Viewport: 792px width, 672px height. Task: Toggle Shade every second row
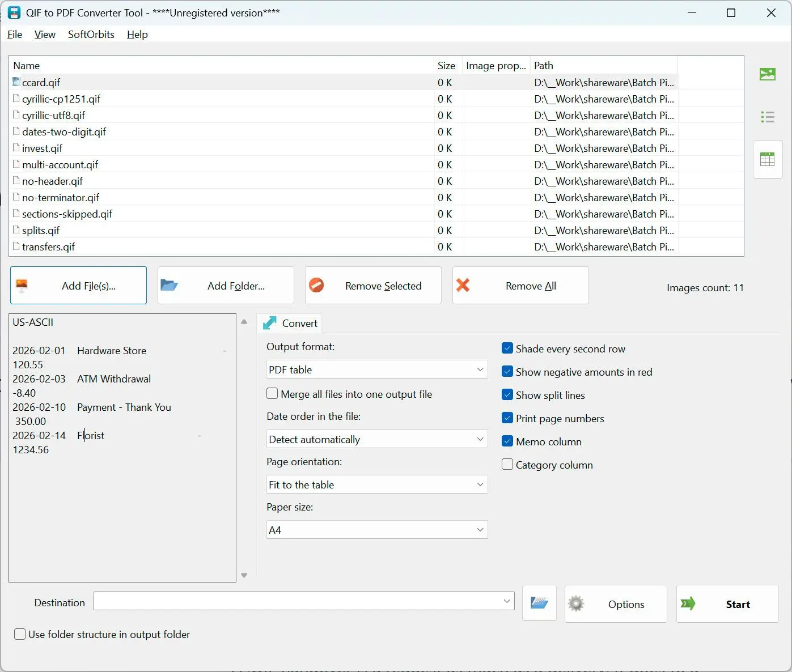tap(507, 348)
